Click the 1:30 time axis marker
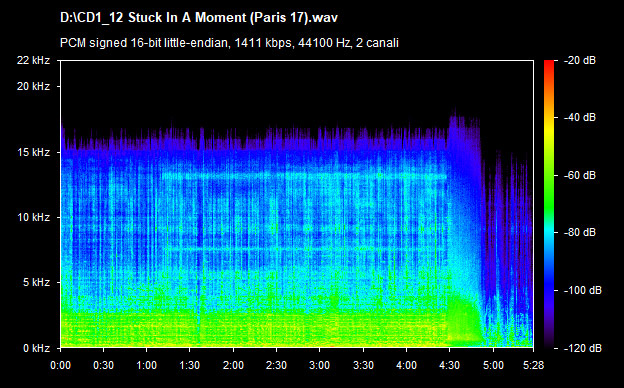The height and width of the screenshot is (388, 624). pyautogui.click(x=190, y=365)
